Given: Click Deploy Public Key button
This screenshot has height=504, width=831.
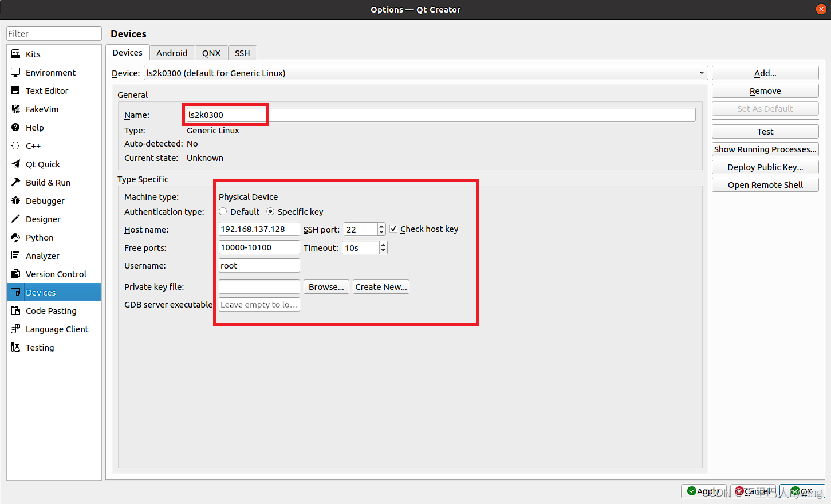Looking at the screenshot, I should pyautogui.click(x=765, y=167).
